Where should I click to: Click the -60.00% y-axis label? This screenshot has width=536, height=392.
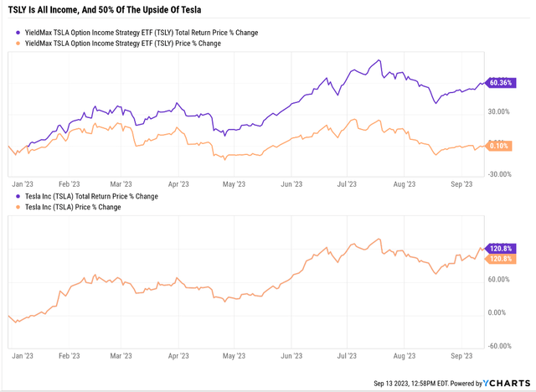pos(498,345)
